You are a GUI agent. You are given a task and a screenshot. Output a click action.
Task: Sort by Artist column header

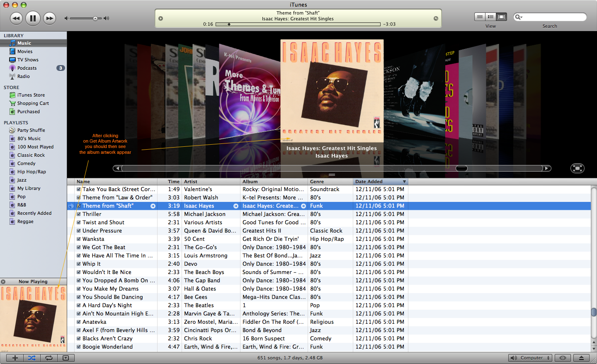click(x=211, y=182)
